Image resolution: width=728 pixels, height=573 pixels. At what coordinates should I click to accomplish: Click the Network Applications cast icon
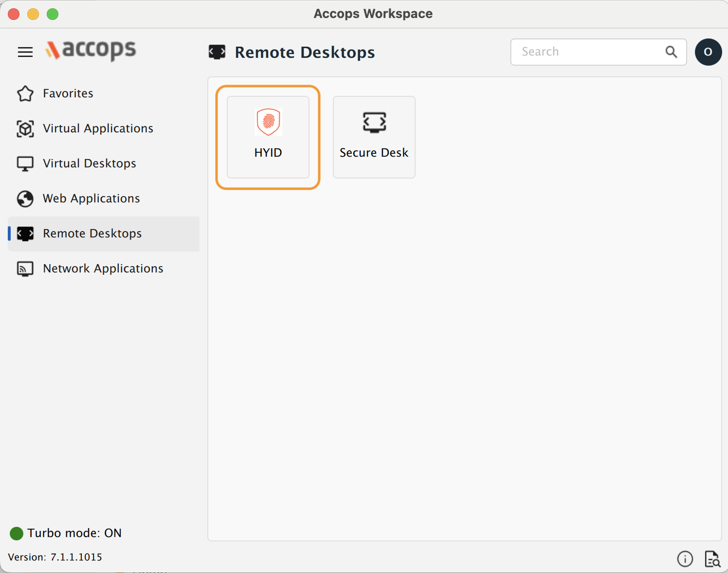[x=25, y=269]
